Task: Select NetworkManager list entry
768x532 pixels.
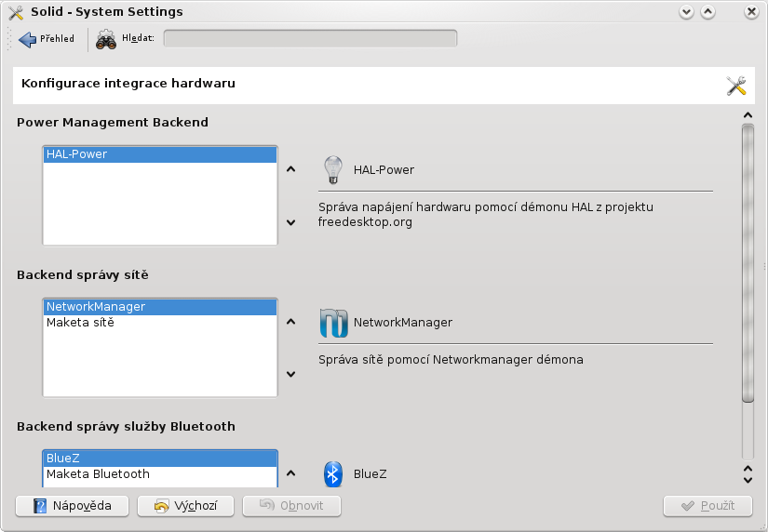Action: coord(160,307)
